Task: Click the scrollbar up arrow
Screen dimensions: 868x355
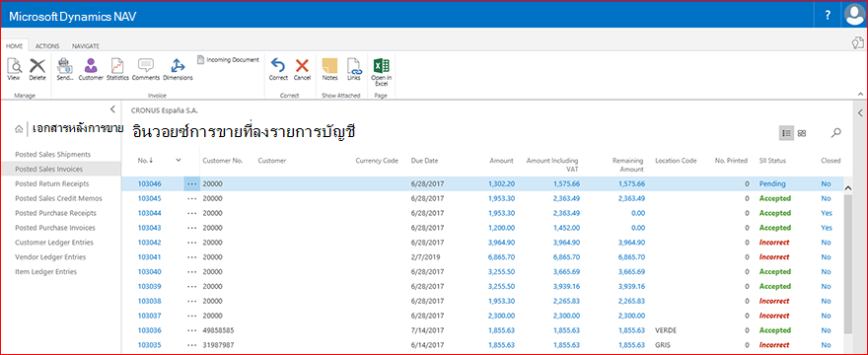Action: (847, 187)
